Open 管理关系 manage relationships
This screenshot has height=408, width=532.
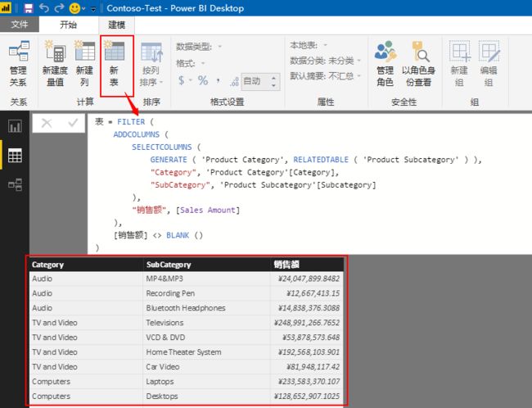pyautogui.click(x=18, y=64)
